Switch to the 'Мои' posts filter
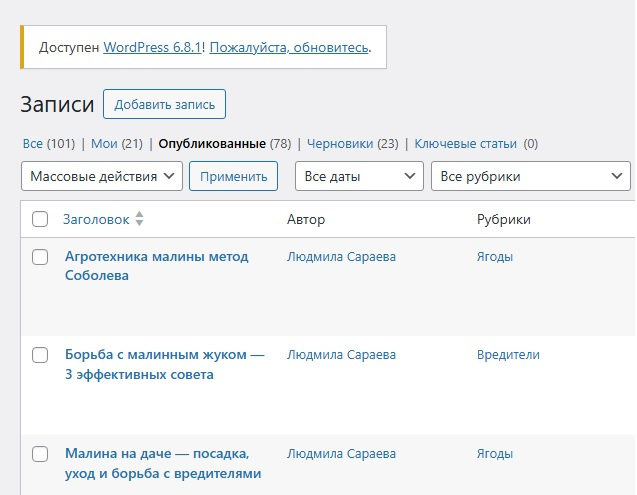Viewport: 637px width, 495px height. point(104,143)
